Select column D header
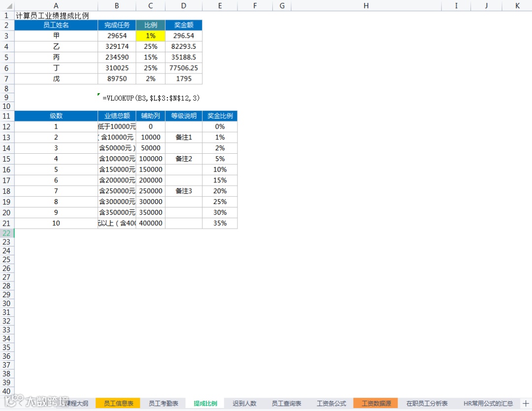Viewport: 532px width, 411px height. pos(184,6)
